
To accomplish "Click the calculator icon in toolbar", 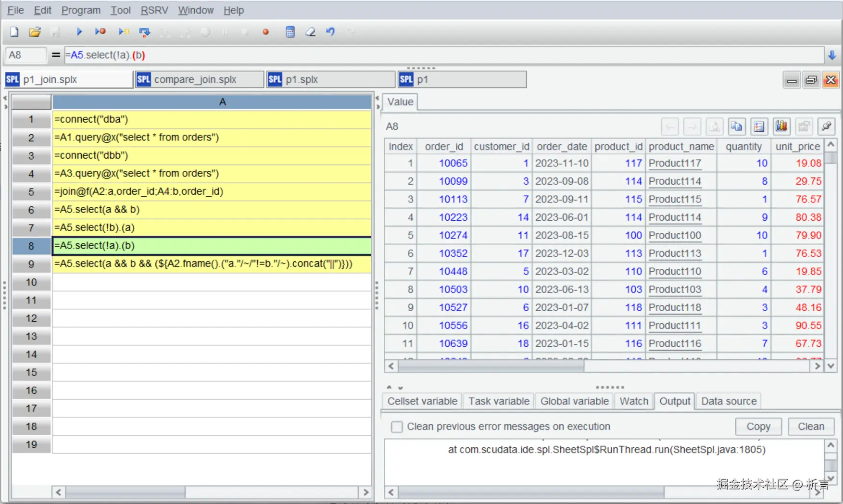I will point(290,32).
